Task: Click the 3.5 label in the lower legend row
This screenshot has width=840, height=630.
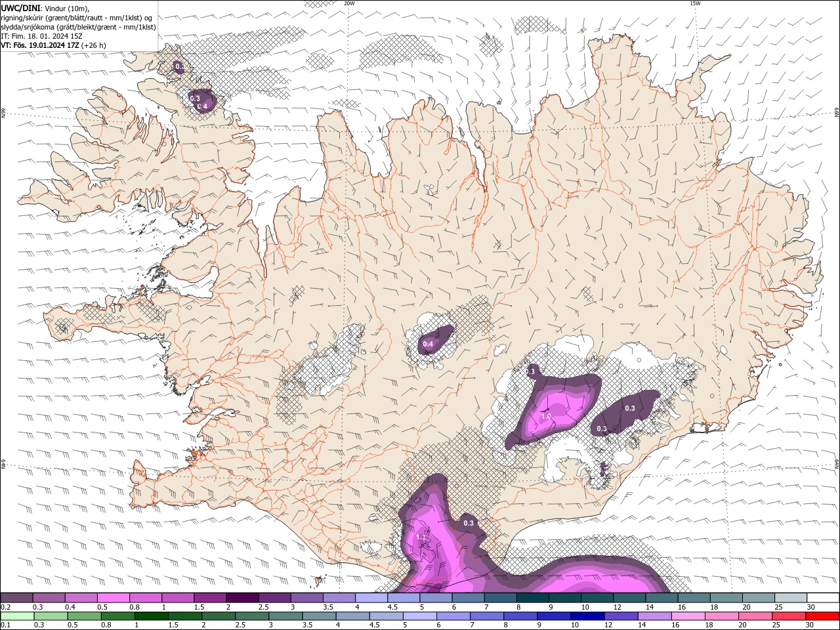Action: 307,625
